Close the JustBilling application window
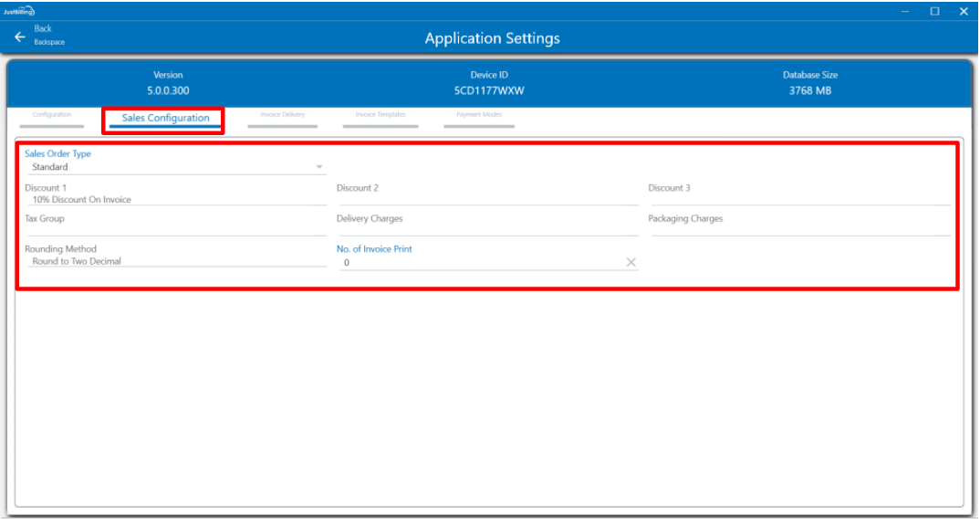 964,11
